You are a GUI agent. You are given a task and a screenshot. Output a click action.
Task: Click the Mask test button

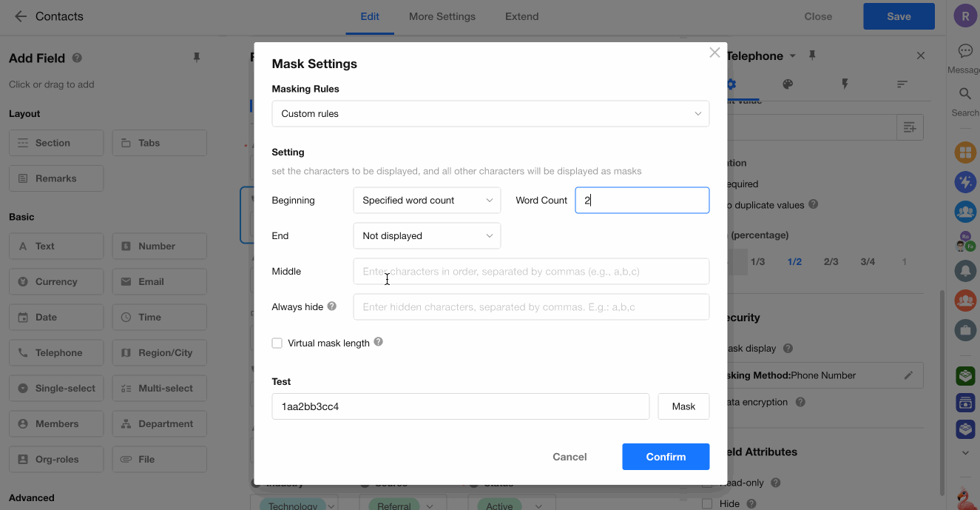click(x=683, y=406)
